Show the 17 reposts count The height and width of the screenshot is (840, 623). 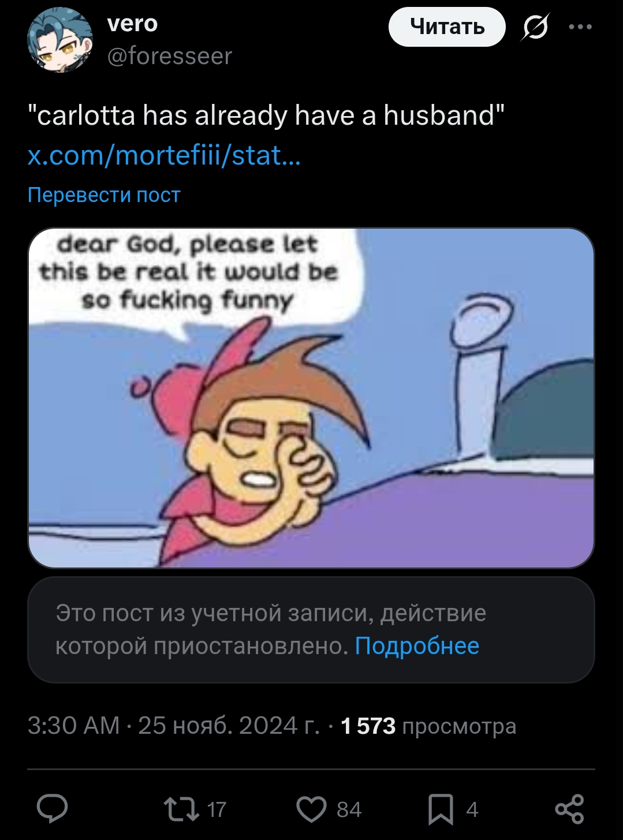pos(217,809)
